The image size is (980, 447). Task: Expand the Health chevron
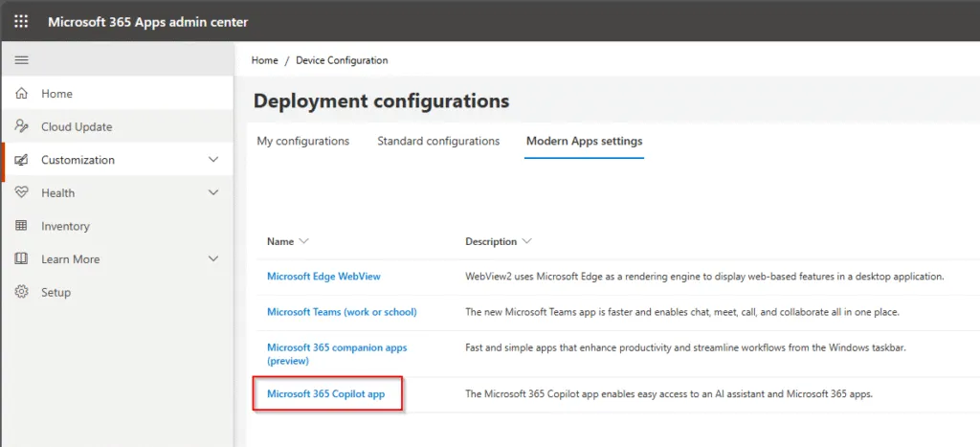point(213,192)
